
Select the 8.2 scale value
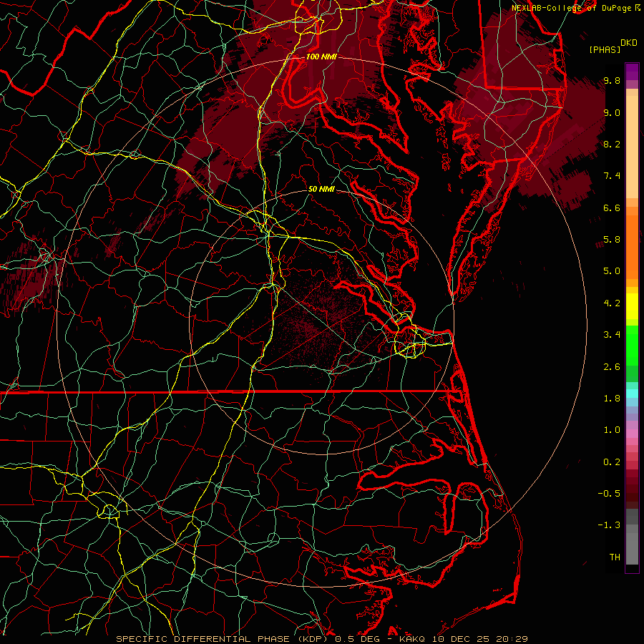click(x=612, y=144)
